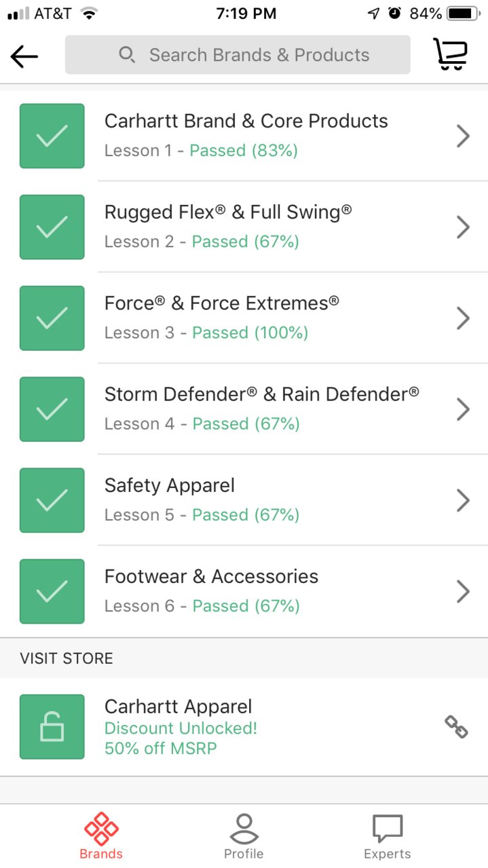Tap the Experts chat bubble icon
Screen dimensions: 488x868
388,829
